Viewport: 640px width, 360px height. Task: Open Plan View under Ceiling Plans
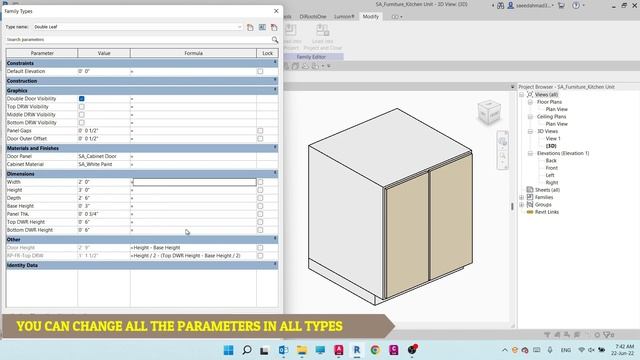(557, 124)
